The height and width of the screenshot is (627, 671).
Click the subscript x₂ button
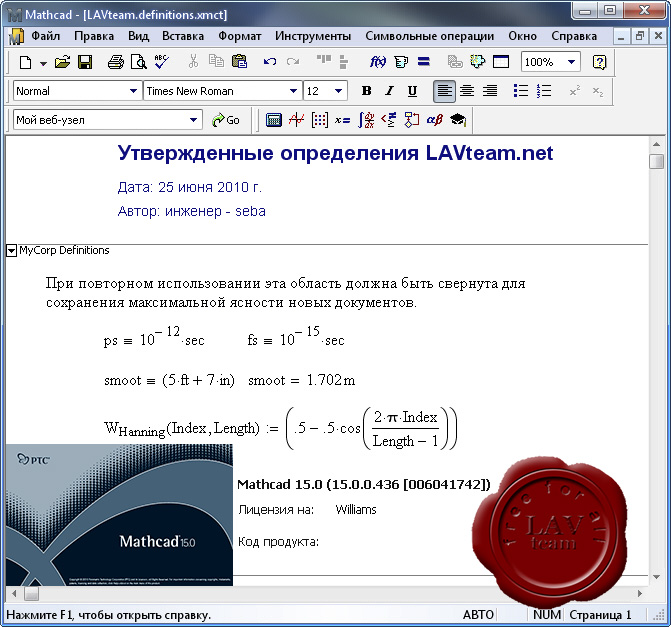pyautogui.click(x=598, y=91)
